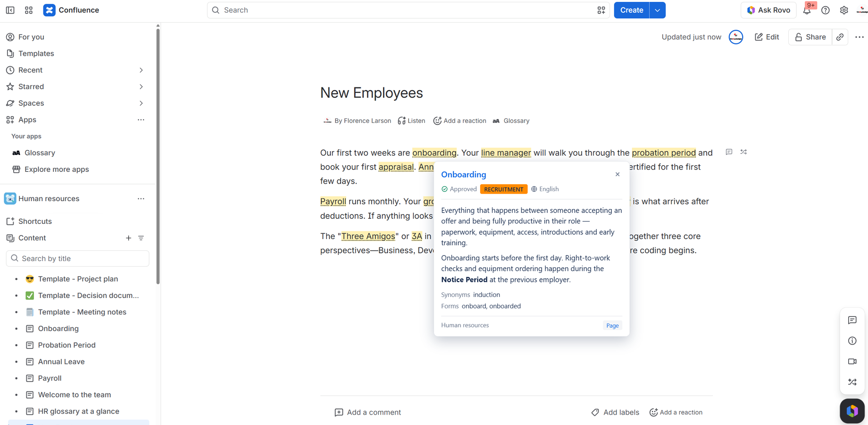Open Human resources space more options
Screen dimensions: 868x425
141,199
